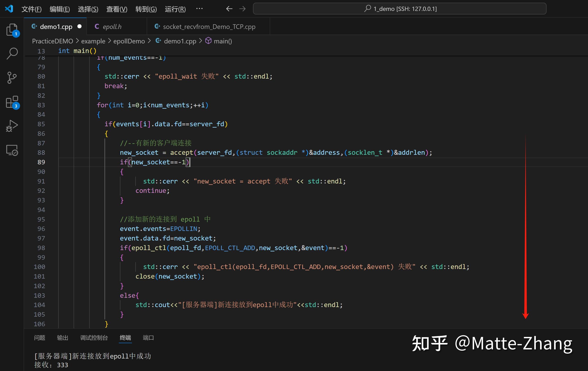Switch to the socket_recvfrom_Demo_TCP.cpp tab
Image resolution: width=588 pixels, height=371 pixels.
[x=209, y=26]
